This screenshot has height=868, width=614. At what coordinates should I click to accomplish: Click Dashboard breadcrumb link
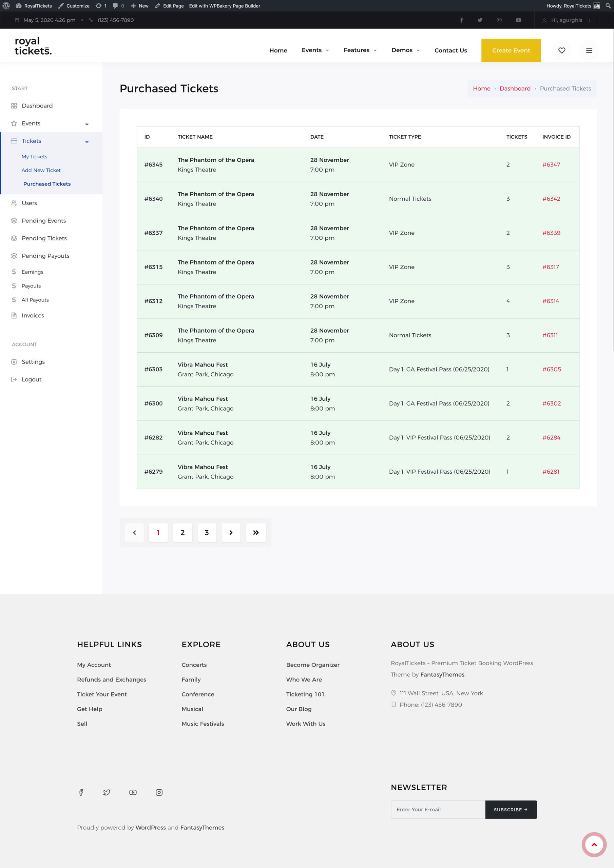pos(515,88)
